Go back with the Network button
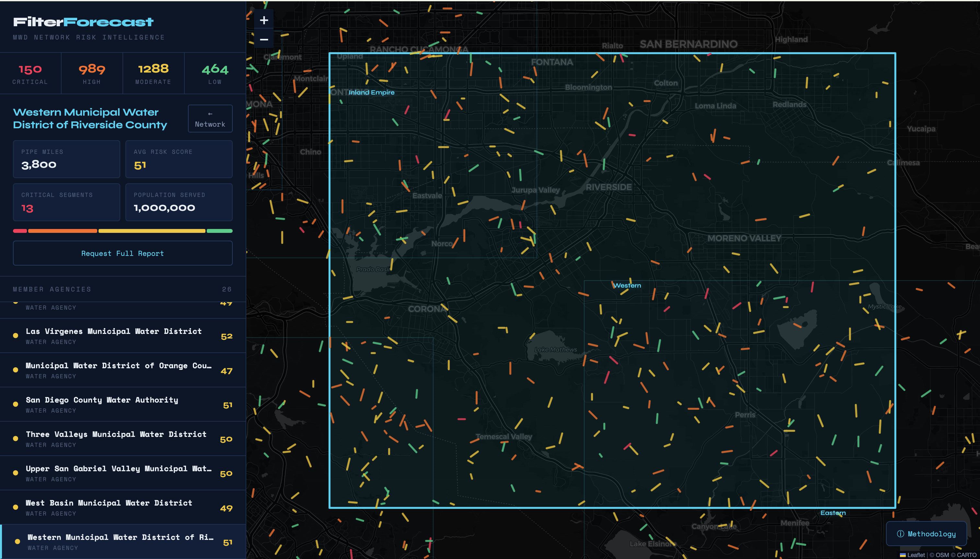Viewport: 980px width, 559px height. (x=210, y=119)
